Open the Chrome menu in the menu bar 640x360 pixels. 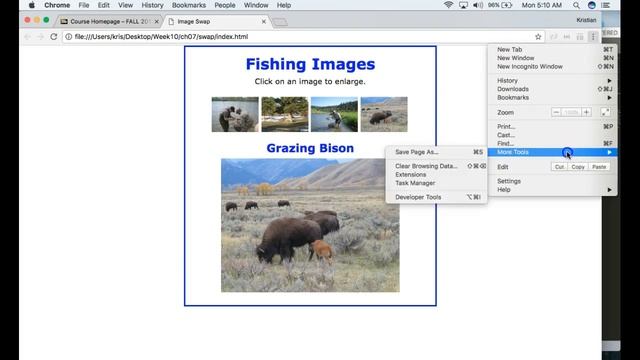click(x=57, y=5)
